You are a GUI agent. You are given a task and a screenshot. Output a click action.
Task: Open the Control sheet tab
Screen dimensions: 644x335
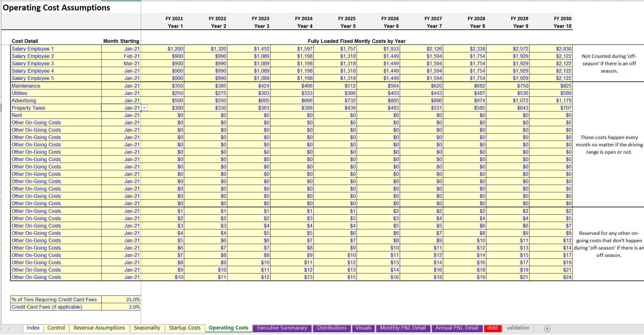point(56,328)
